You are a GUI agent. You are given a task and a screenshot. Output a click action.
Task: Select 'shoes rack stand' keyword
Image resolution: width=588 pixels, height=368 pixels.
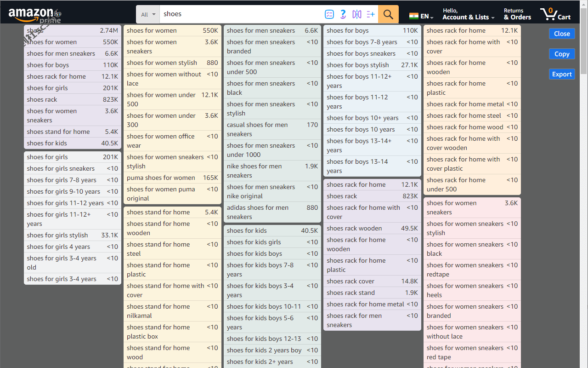pyautogui.click(x=372, y=293)
